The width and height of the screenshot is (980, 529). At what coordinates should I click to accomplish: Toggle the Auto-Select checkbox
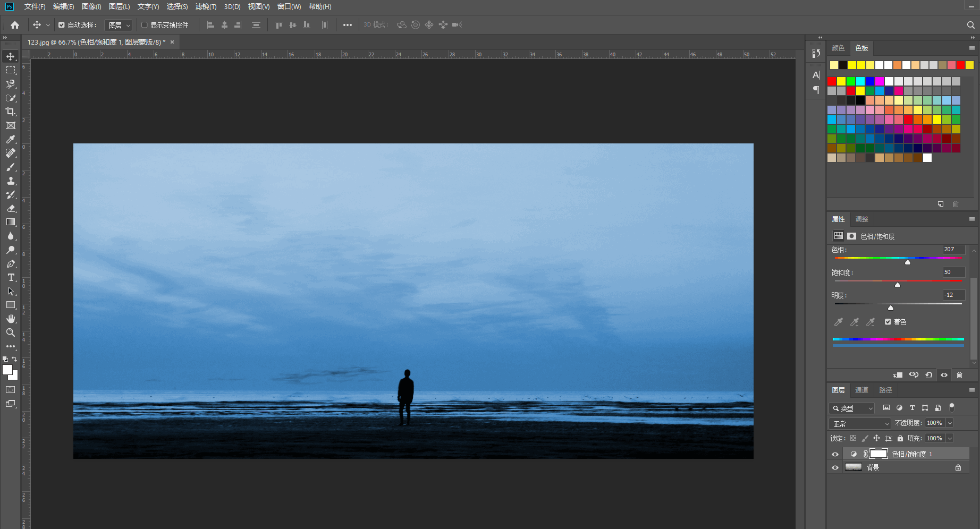pos(62,25)
